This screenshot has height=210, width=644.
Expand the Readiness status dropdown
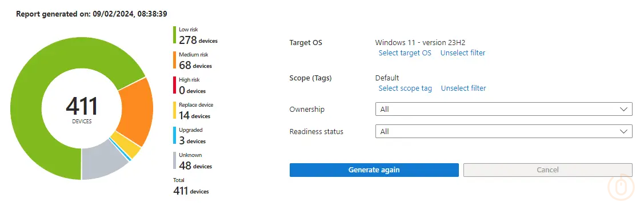click(503, 131)
